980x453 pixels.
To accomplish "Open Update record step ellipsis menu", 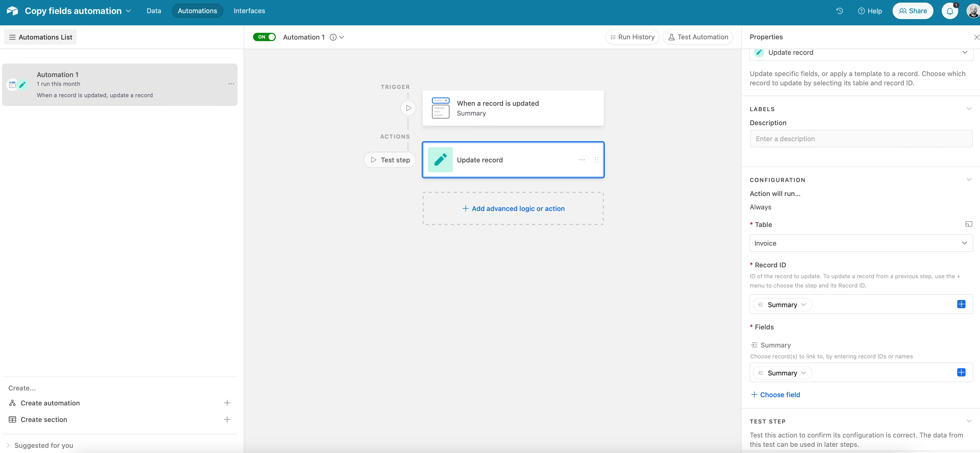I will tap(582, 160).
